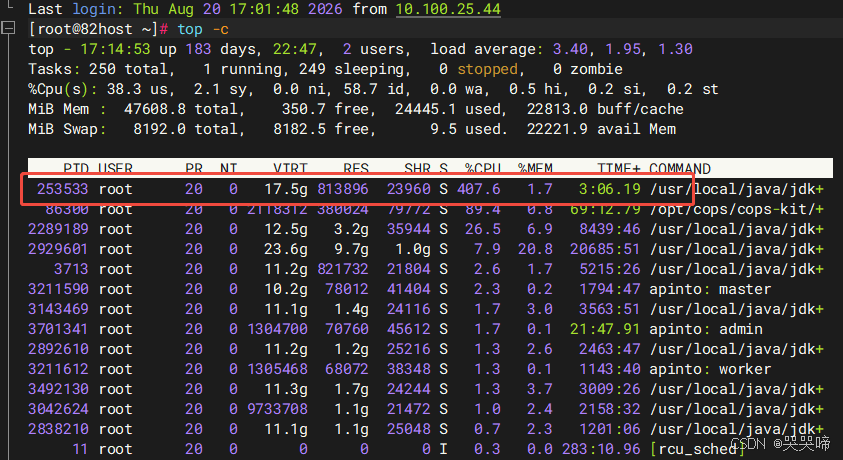Viewport: 843px width, 460px height.
Task: Select the PID 253533 cell
Action: (62, 189)
